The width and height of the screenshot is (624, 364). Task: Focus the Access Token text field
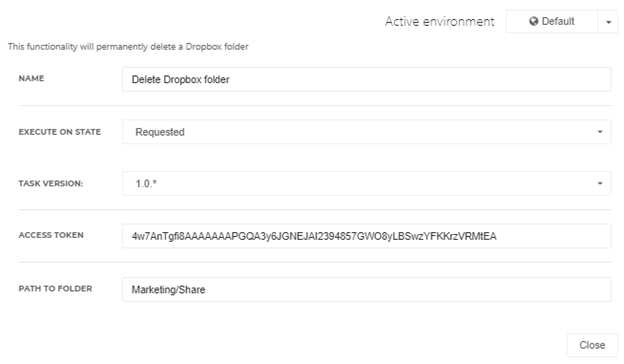[367, 236]
